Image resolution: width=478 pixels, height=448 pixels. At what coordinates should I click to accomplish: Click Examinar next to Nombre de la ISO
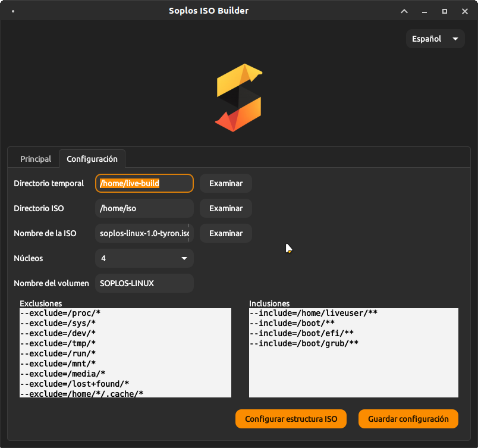click(x=226, y=233)
